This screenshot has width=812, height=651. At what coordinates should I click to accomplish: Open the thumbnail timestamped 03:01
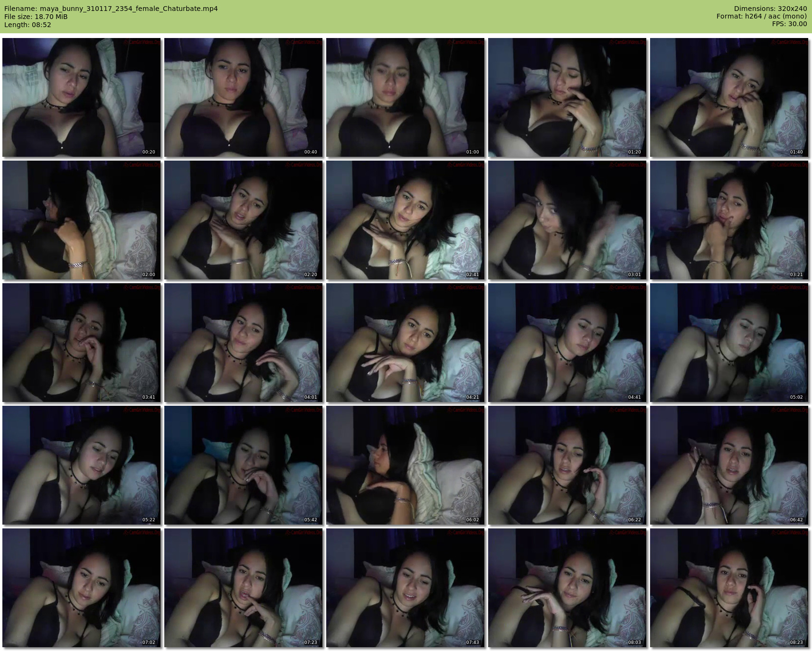pyautogui.click(x=567, y=220)
